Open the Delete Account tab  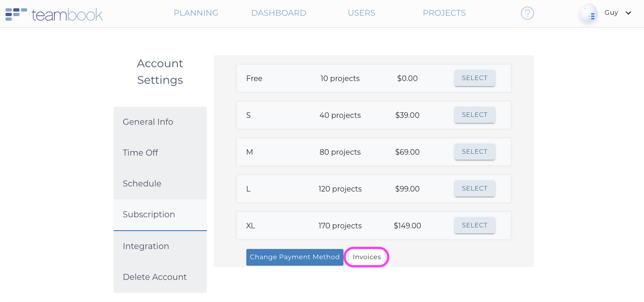coord(154,277)
